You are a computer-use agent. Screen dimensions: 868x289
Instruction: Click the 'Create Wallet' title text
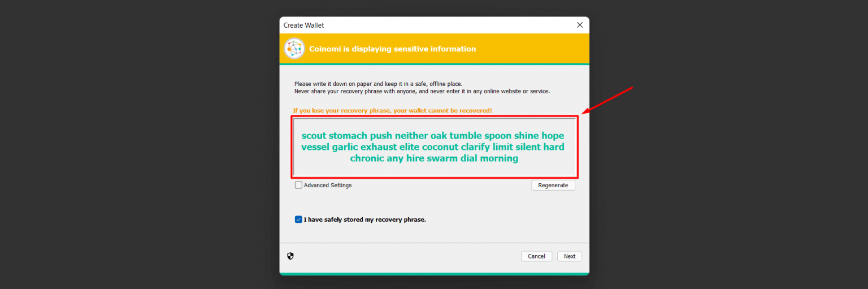point(303,25)
